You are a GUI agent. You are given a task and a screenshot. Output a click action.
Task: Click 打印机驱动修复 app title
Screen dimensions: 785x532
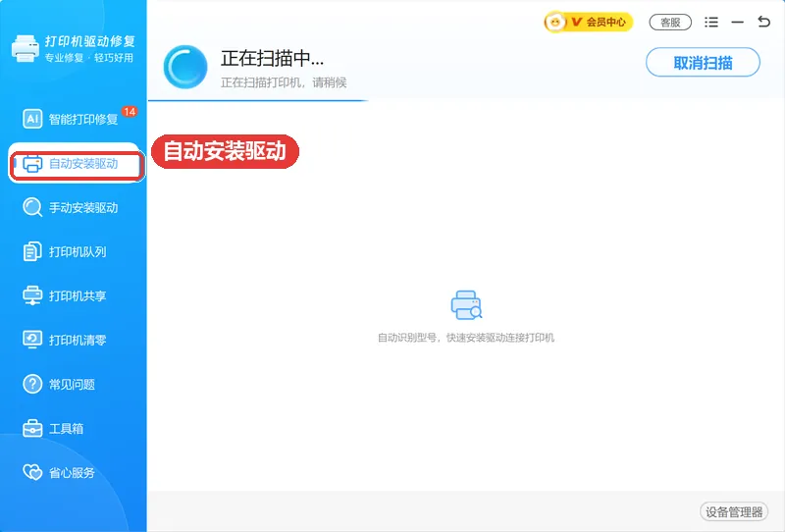coord(89,41)
